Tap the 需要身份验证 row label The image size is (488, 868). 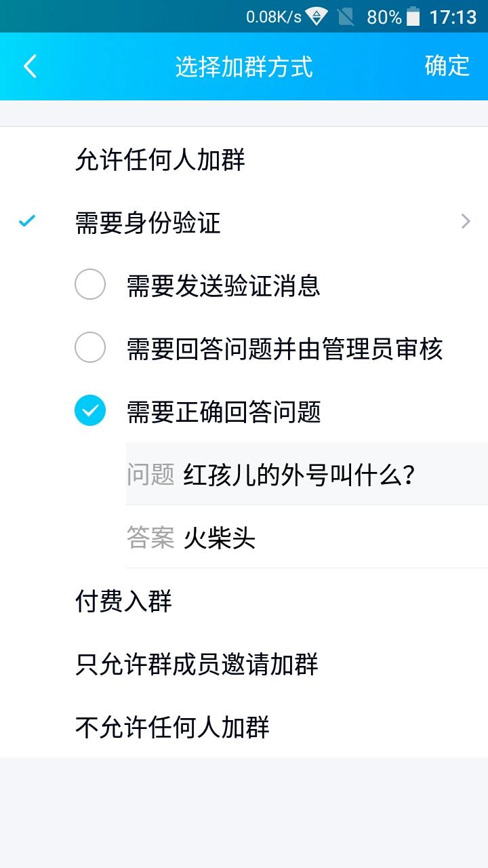click(148, 222)
